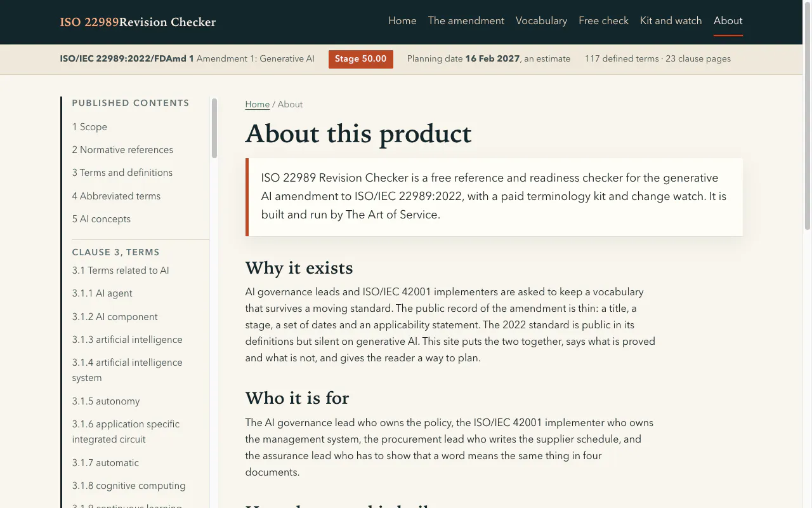Open term 3.1.5 autonomy
The height and width of the screenshot is (508, 812).
tap(106, 401)
